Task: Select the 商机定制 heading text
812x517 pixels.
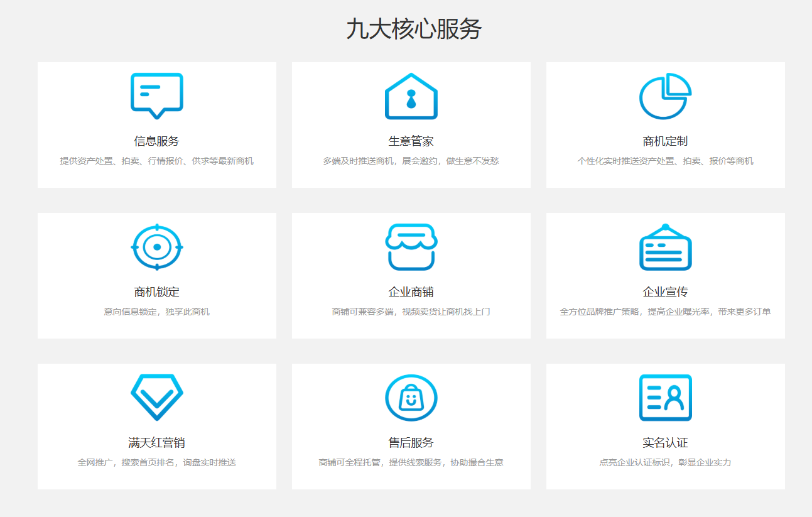Action: (665, 141)
